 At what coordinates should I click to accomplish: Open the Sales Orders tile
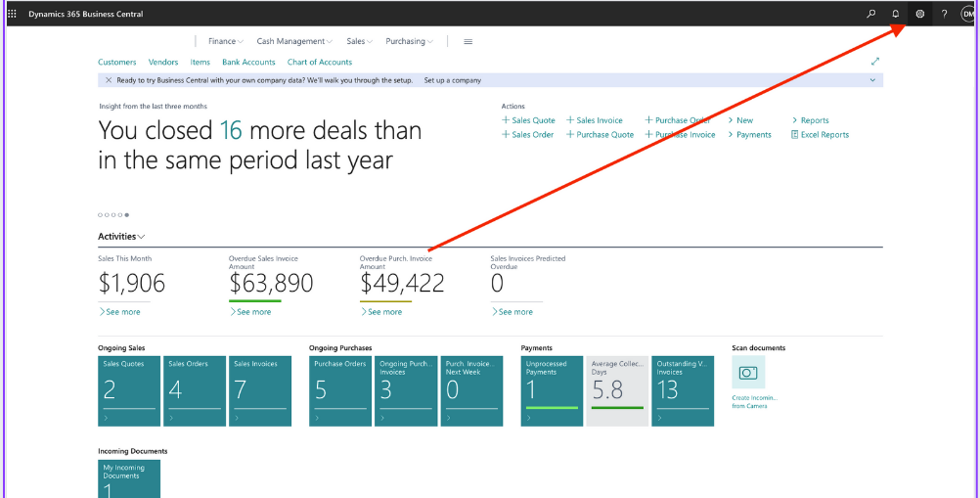194,390
